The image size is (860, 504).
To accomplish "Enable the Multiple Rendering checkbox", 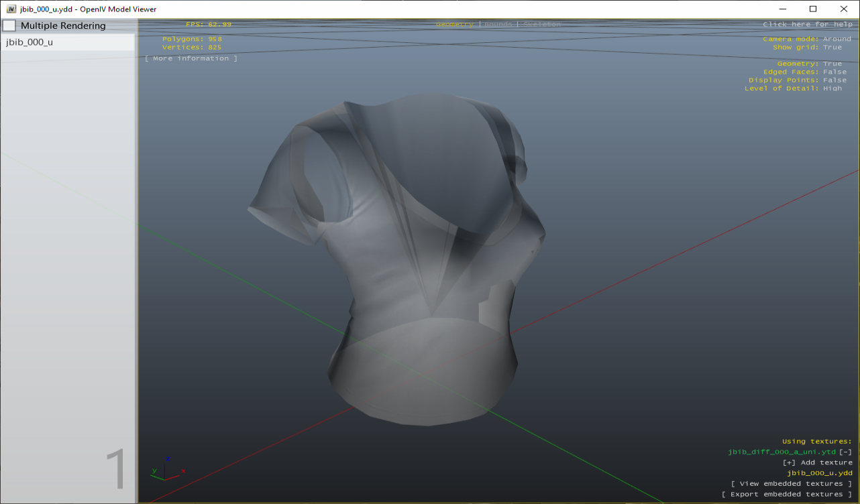I will pos(9,26).
